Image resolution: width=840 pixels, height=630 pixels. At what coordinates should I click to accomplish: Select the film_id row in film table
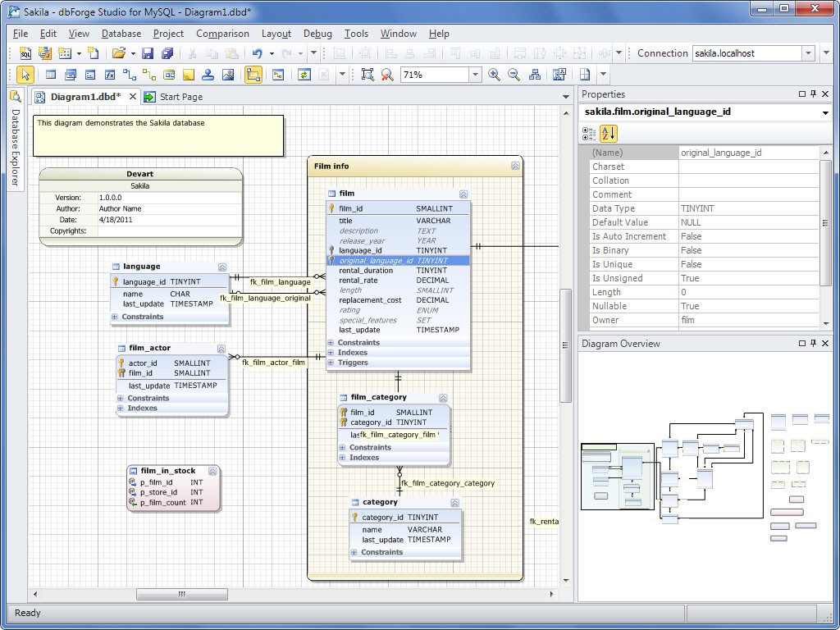[398, 208]
